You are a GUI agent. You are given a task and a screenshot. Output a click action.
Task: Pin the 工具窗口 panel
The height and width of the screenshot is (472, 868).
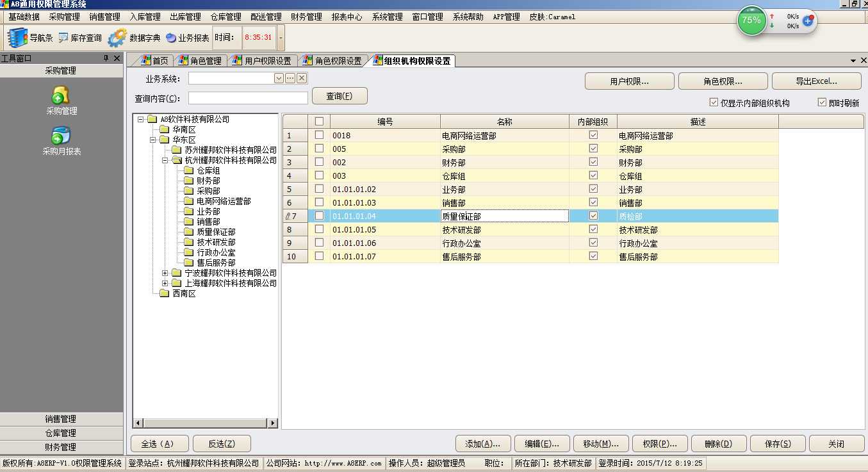coord(106,58)
